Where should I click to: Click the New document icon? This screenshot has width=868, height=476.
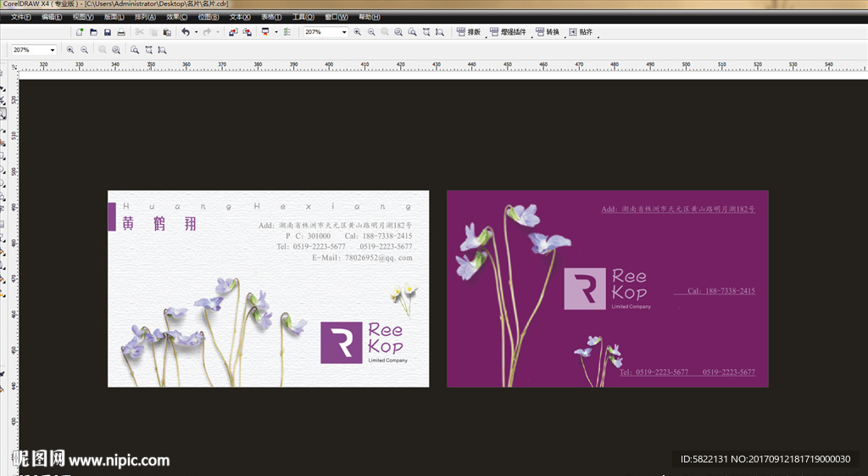79,32
